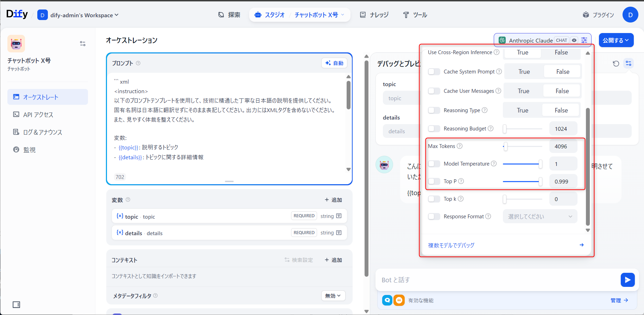Click the user avatar D icon
The image size is (644, 315).
(x=630, y=15)
